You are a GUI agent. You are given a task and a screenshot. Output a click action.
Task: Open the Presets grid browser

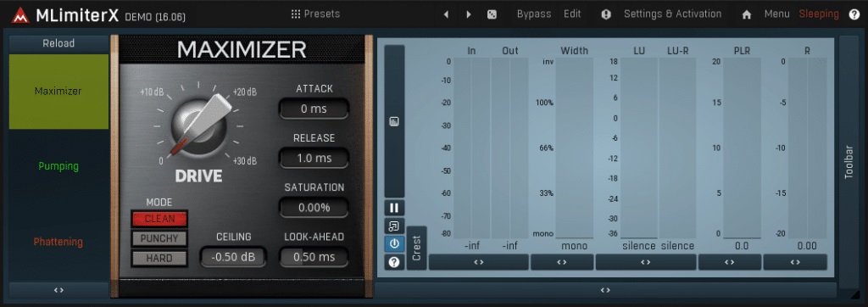[315, 14]
